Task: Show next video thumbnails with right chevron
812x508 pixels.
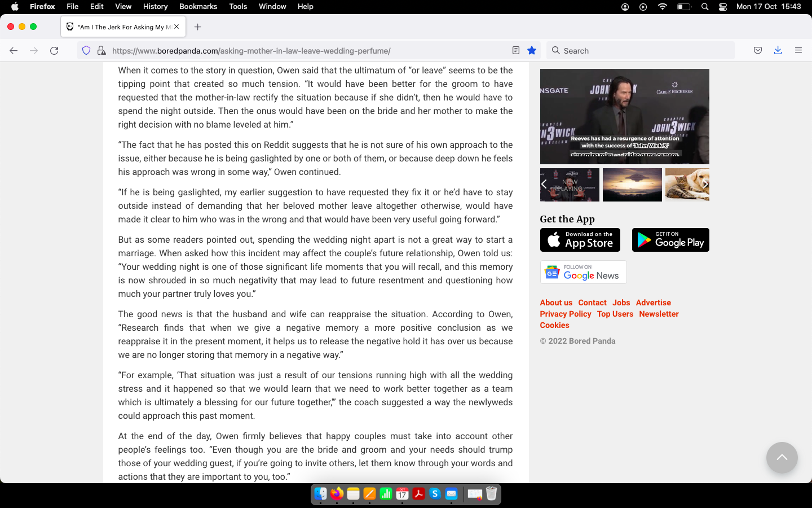Action: pyautogui.click(x=704, y=185)
